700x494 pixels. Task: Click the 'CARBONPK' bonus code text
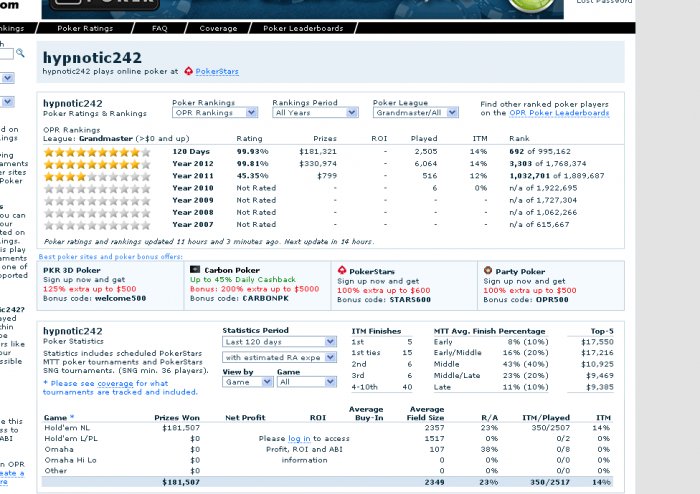(266, 298)
